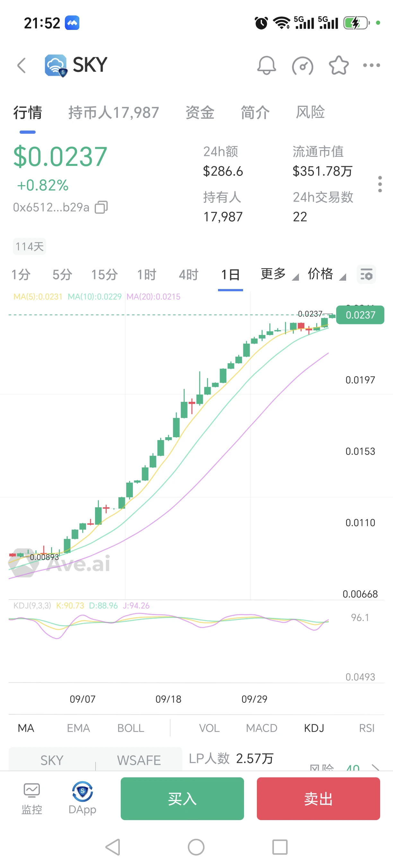Tap the 0.0237 current price tag on chart

pyautogui.click(x=360, y=315)
